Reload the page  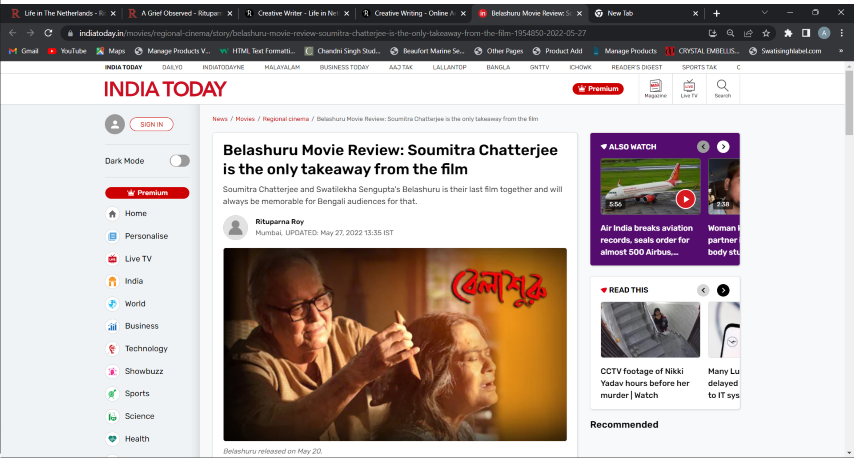[x=48, y=33]
